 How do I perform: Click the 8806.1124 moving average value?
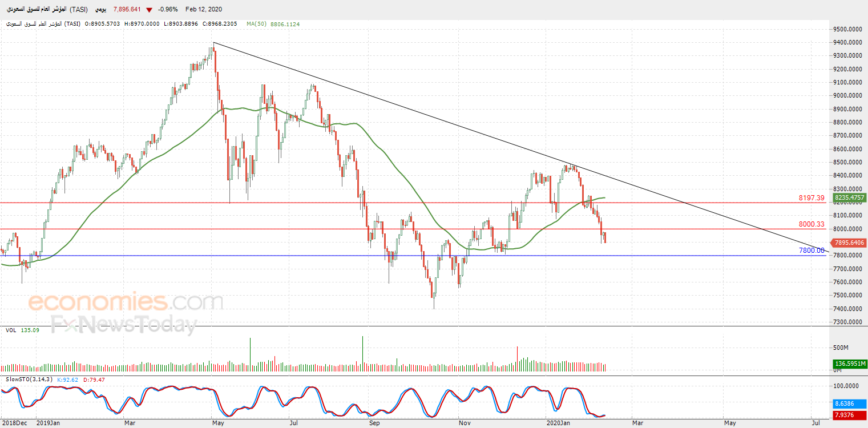[285, 24]
